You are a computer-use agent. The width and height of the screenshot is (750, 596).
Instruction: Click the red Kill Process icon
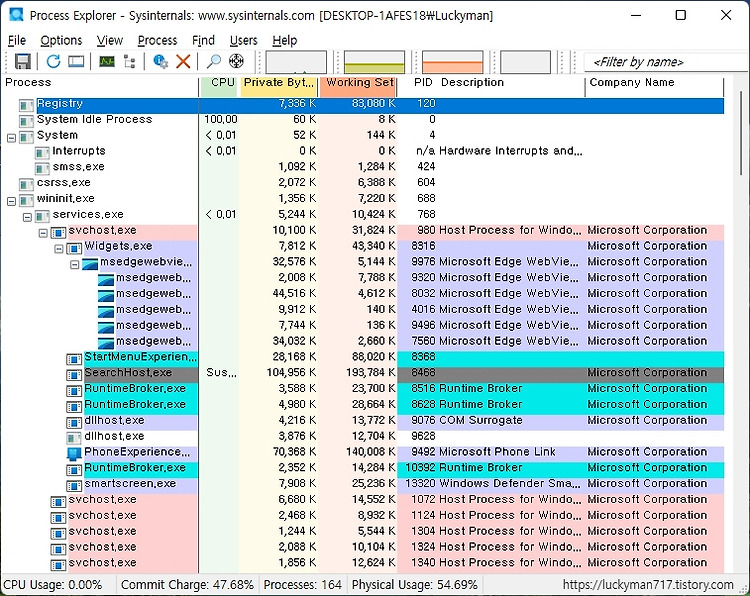click(183, 61)
